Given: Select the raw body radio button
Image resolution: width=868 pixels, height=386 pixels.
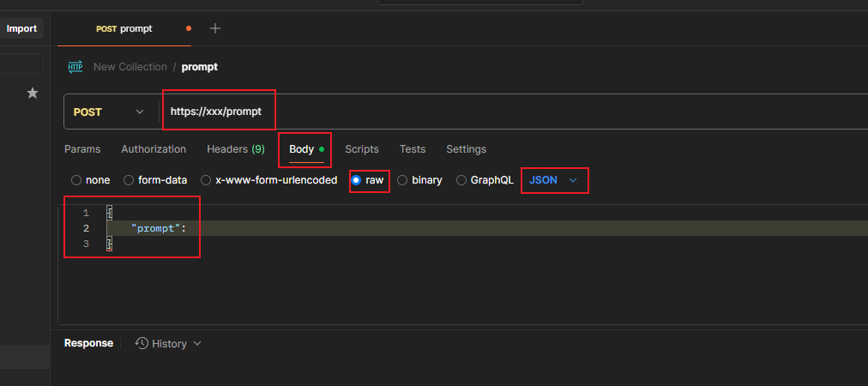Looking at the screenshot, I should pyautogui.click(x=356, y=180).
